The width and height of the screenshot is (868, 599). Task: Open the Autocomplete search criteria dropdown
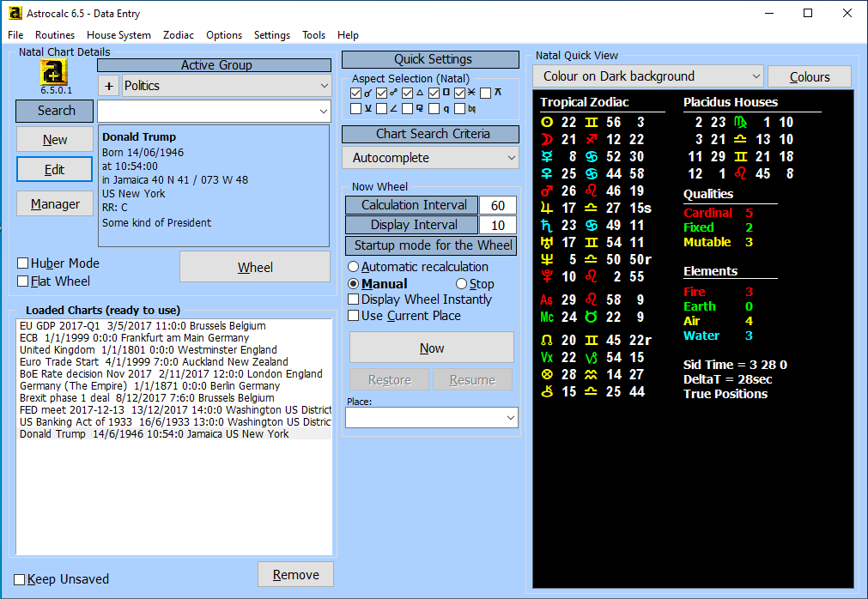pos(430,158)
